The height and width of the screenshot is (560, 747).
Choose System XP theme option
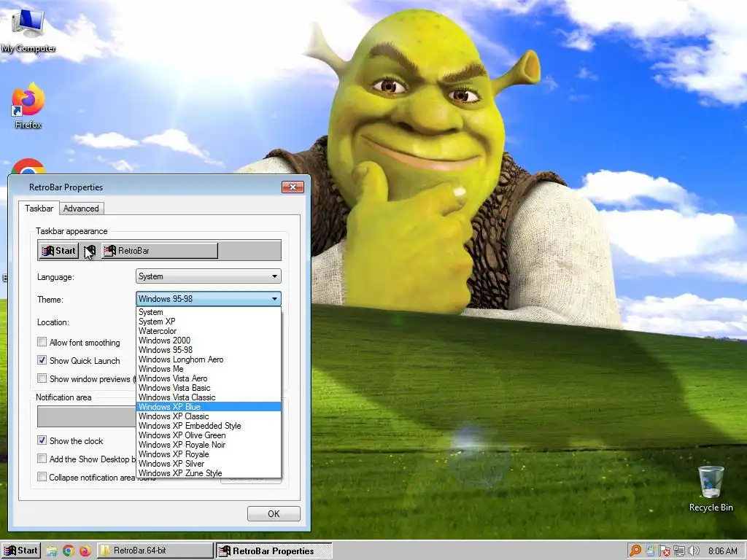coord(209,322)
